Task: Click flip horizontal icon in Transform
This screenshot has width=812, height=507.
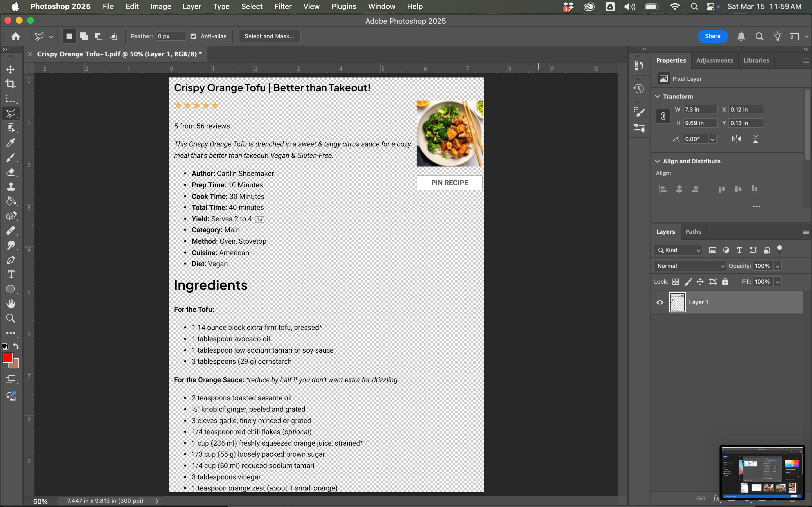Action: [x=736, y=139]
